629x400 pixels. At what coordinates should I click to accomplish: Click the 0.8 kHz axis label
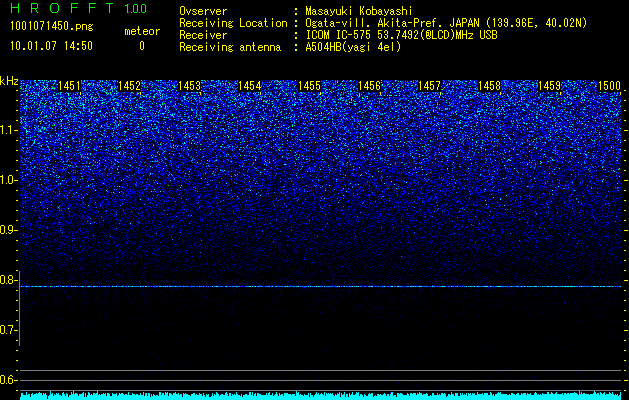[9, 280]
